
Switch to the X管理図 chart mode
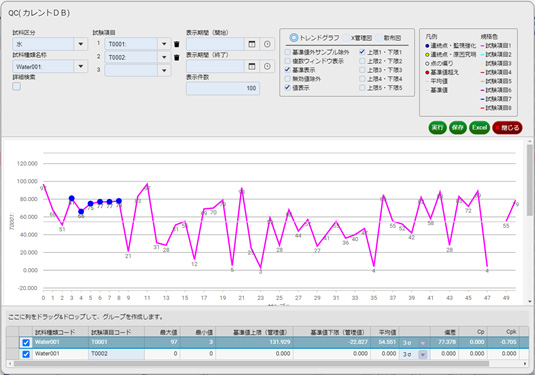point(358,38)
